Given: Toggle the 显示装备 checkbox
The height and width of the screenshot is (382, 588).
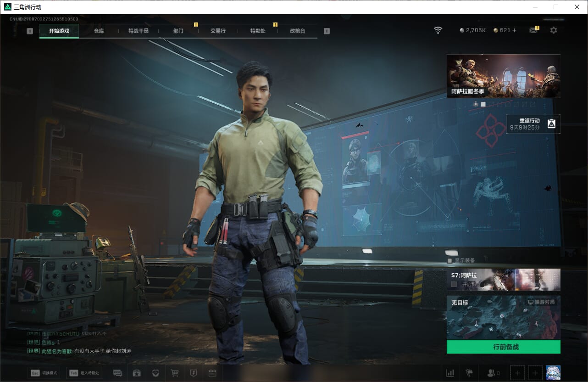Looking at the screenshot, I should click(x=450, y=261).
